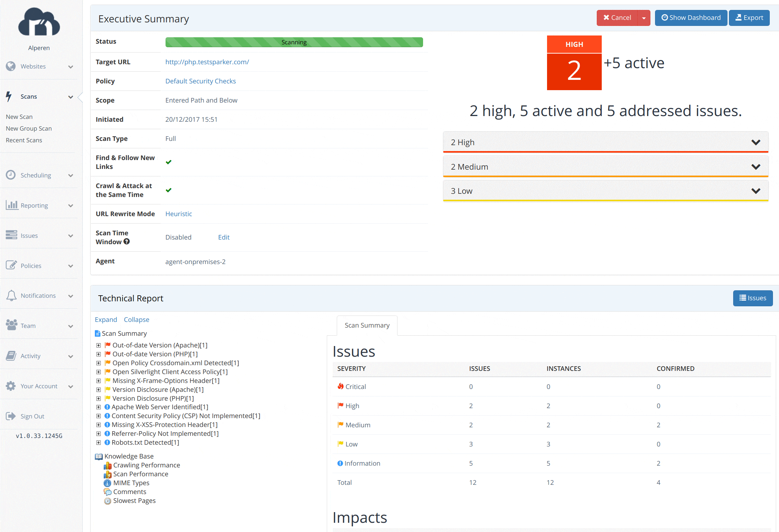Open Crawling Performance in Knowledge Base
Viewport: 779px width, 532px height.
pyautogui.click(x=146, y=465)
